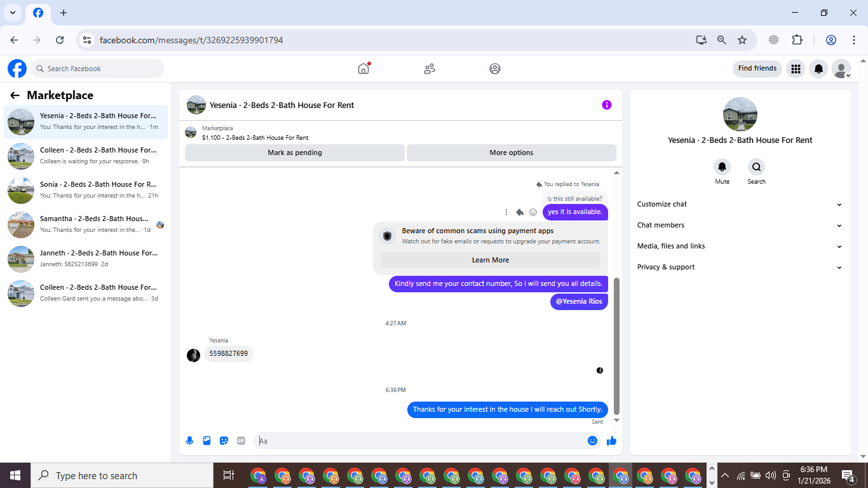This screenshot has width=868, height=488.
Task: Open Windows Task View
Action: (229, 475)
